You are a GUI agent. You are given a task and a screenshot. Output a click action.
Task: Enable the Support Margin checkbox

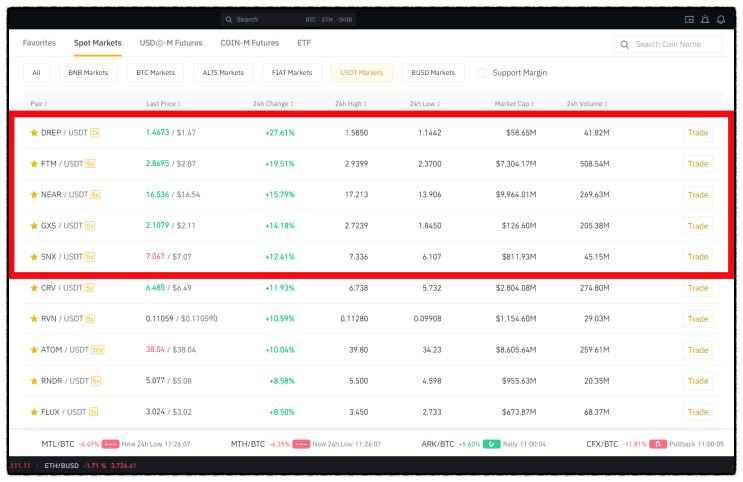click(x=482, y=73)
